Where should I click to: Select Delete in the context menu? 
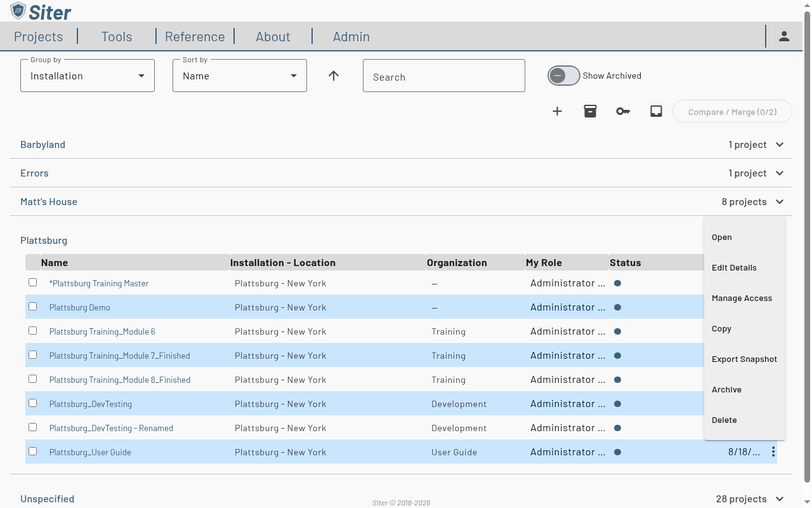(x=745, y=420)
